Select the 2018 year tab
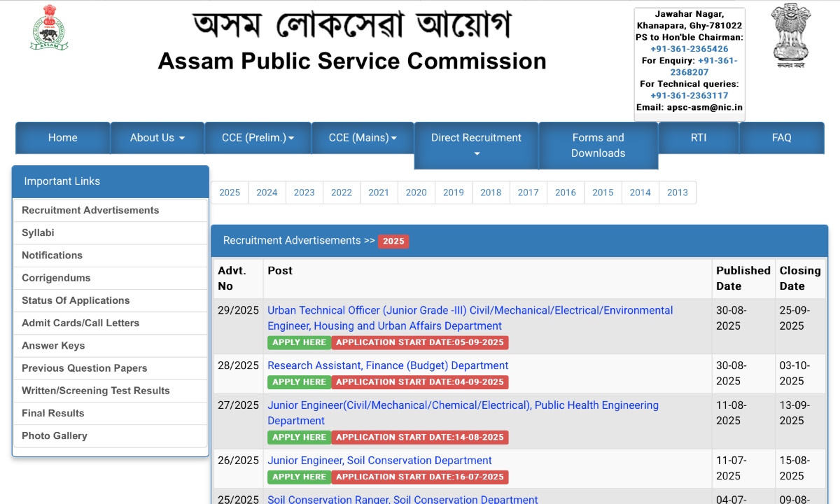 pos(491,192)
